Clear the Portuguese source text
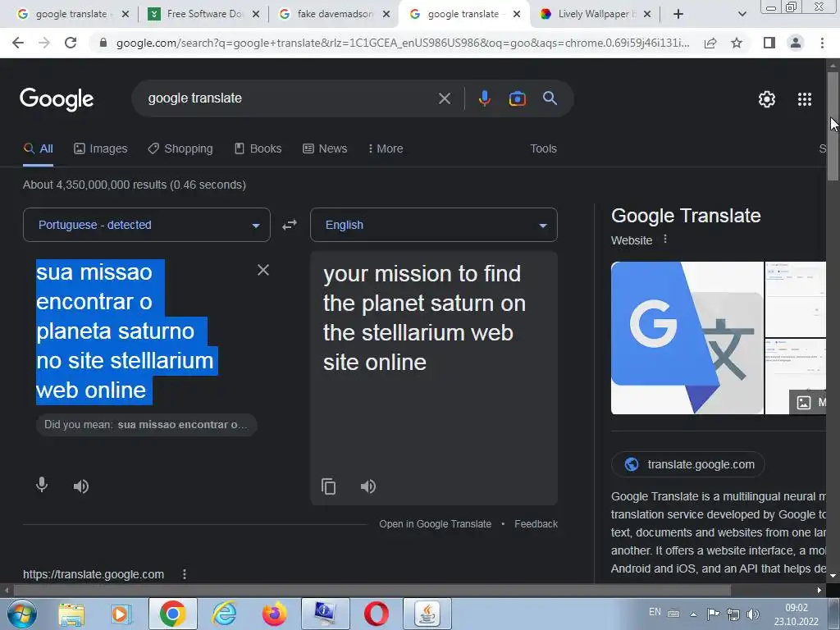The image size is (840, 630). [x=263, y=270]
